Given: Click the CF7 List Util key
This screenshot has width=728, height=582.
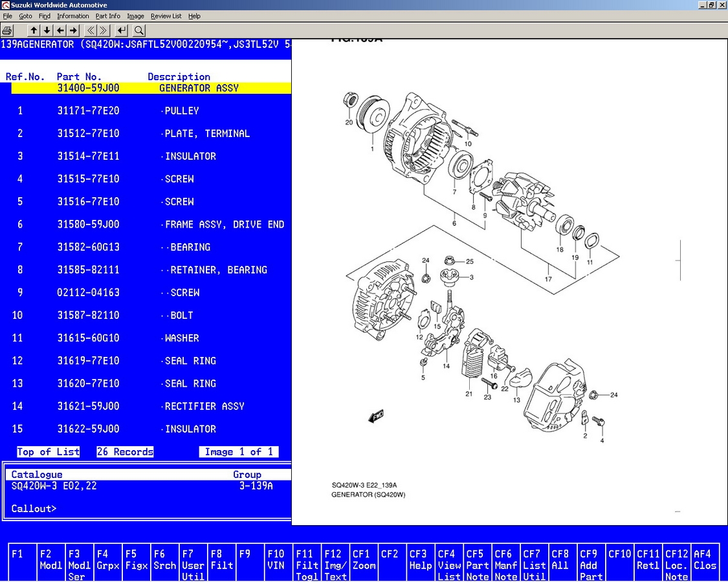Looking at the screenshot, I should (534, 563).
